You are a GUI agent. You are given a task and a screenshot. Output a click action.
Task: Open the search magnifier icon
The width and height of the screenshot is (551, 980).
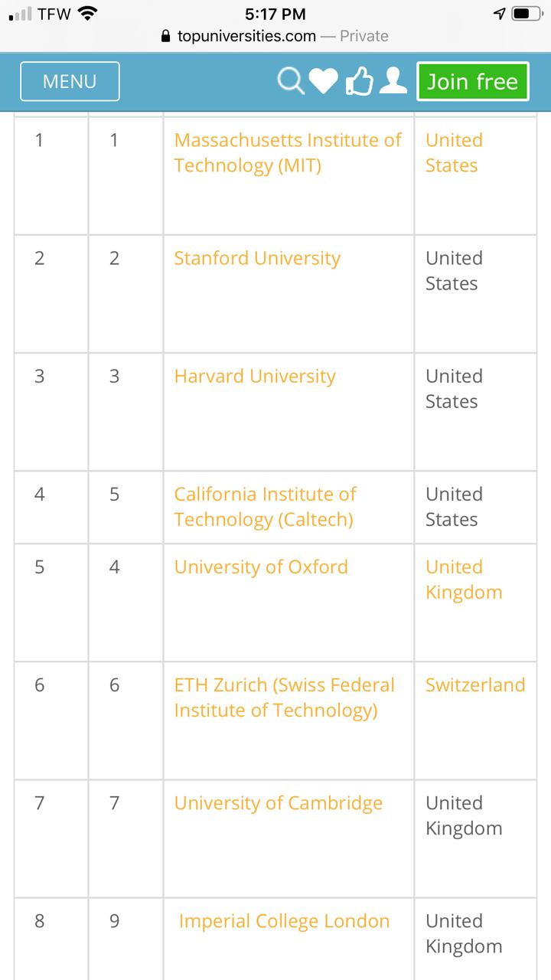pos(291,80)
